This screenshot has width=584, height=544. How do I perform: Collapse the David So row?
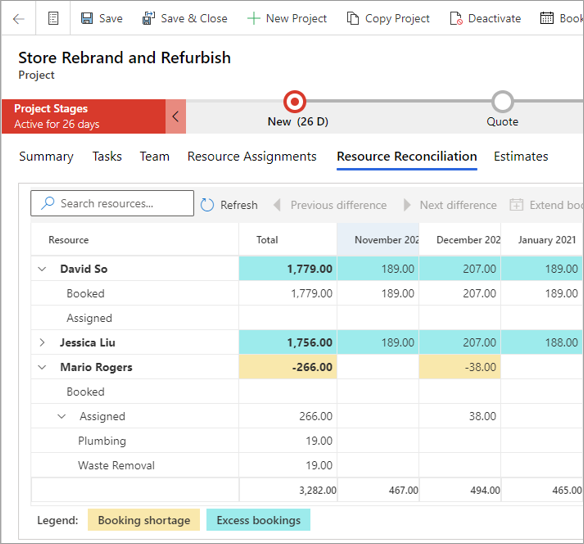pyautogui.click(x=42, y=269)
